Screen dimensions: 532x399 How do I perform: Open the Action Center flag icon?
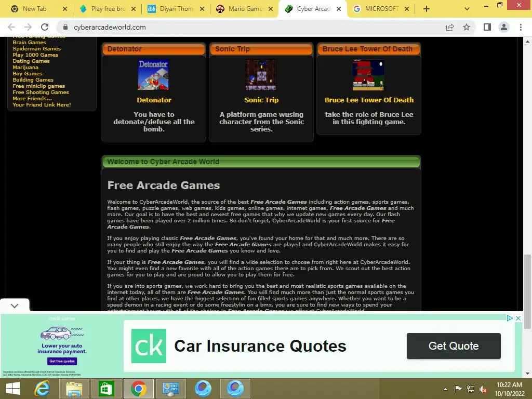[x=458, y=389]
